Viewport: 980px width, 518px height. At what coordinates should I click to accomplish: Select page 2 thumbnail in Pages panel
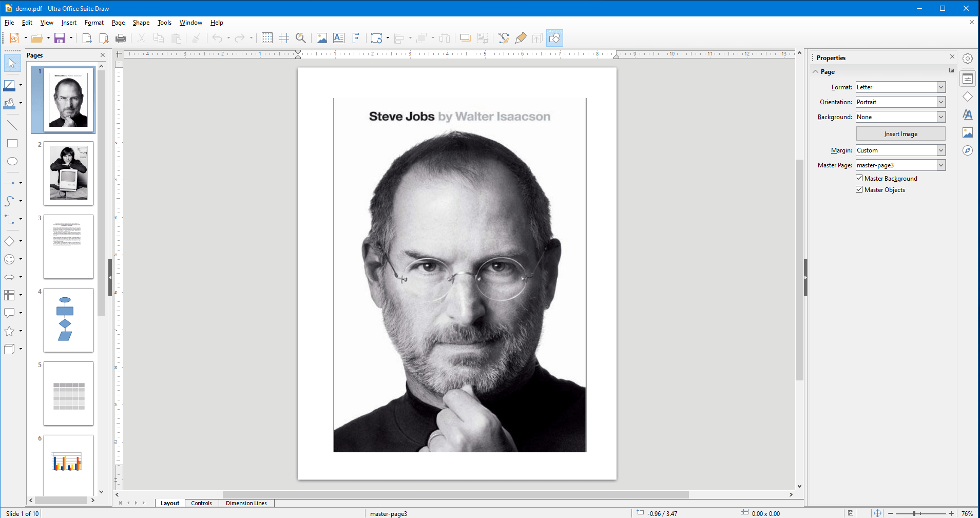point(68,174)
